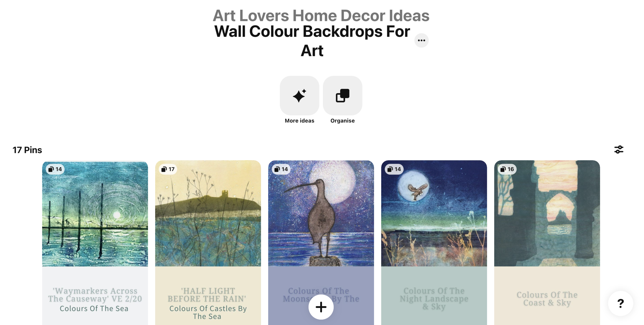Click the plus add pin button
Image resolution: width=644 pixels, height=325 pixels.
click(x=321, y=307)
